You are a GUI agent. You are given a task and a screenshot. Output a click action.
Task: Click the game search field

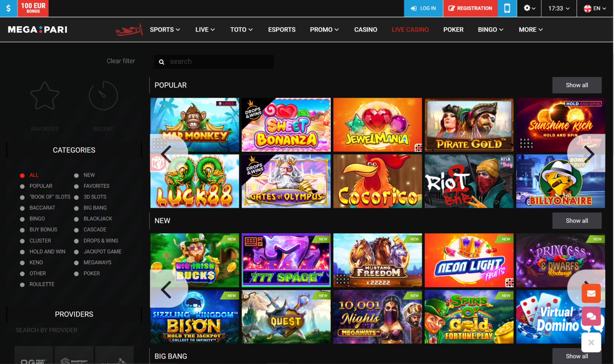(214, 61)
